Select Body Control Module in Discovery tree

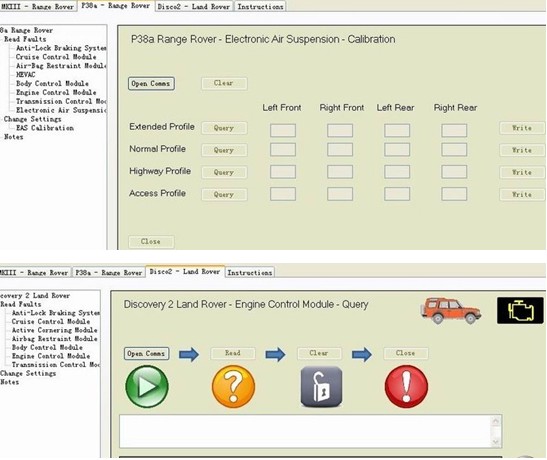[47, 347]
